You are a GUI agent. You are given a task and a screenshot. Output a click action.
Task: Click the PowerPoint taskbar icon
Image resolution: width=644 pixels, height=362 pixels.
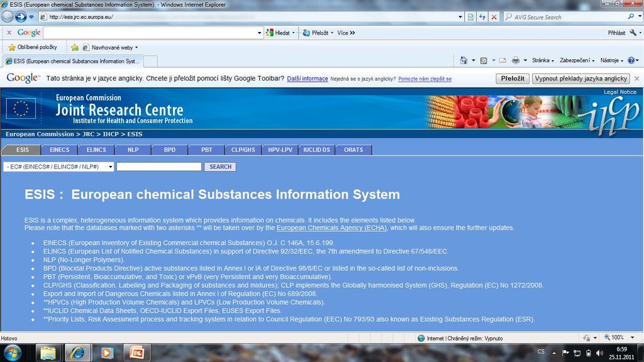[x=136, y=353]
